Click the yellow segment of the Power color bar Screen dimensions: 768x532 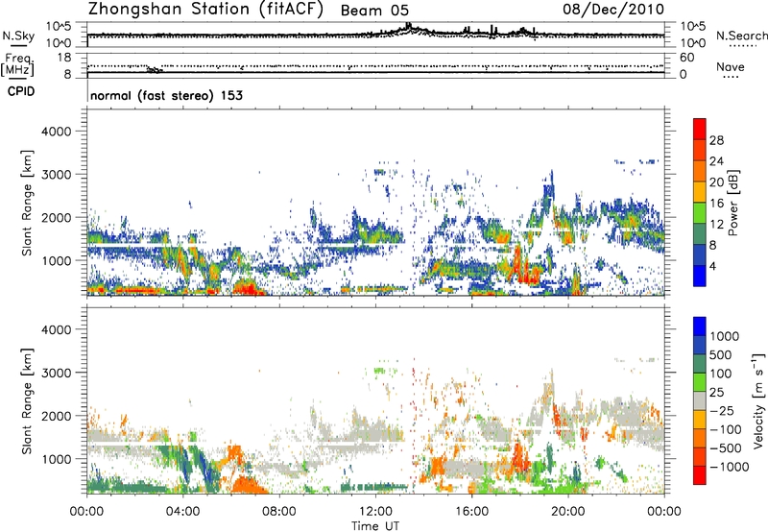tap(700, 191)
